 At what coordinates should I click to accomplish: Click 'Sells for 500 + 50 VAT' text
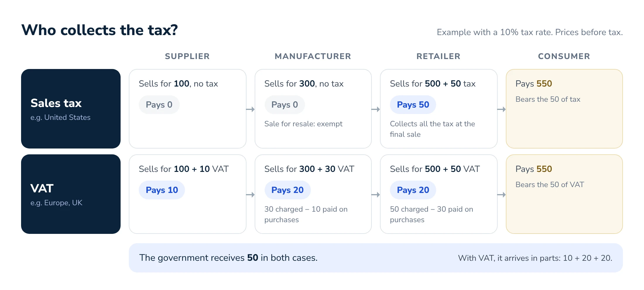click(x=435, y=169)
